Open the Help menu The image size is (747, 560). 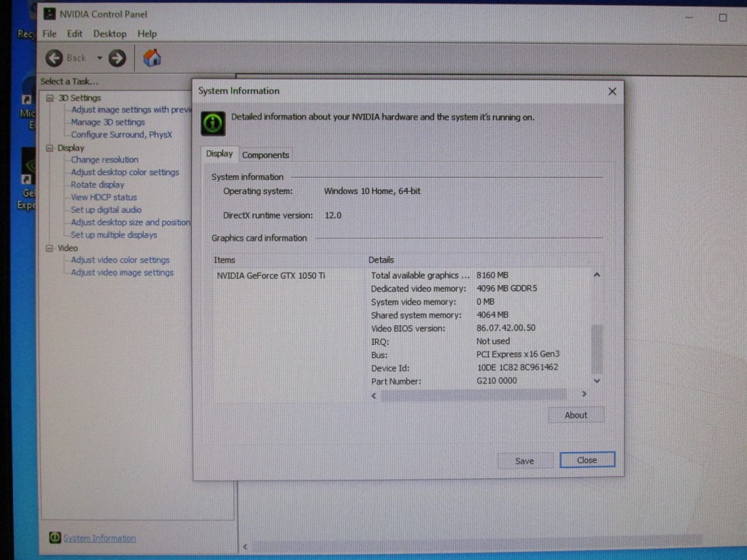(147, 34)
